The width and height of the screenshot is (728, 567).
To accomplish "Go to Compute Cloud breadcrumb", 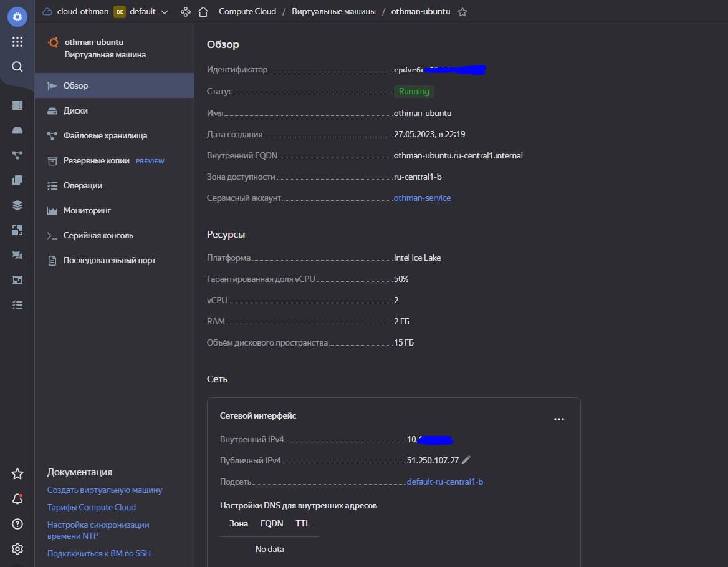I will coord(247,12).
